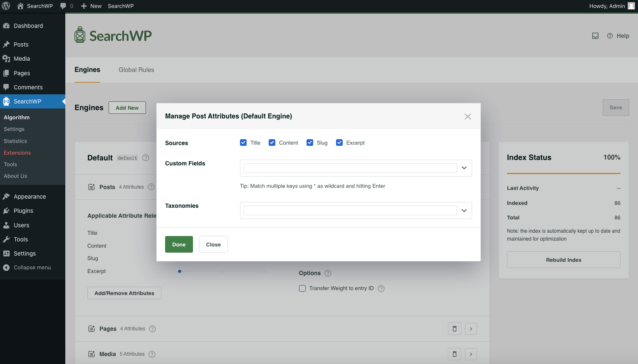Switch to the Global Rules tab
The height and width of the screenshot is (364, 638).
pos(136,70)
